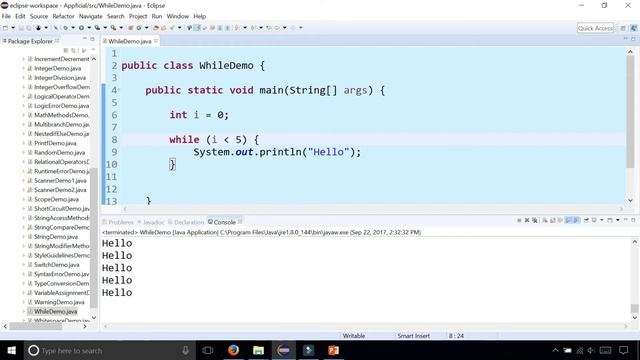
Task: Open the Window menu
Action: click(x=178, y=16)
